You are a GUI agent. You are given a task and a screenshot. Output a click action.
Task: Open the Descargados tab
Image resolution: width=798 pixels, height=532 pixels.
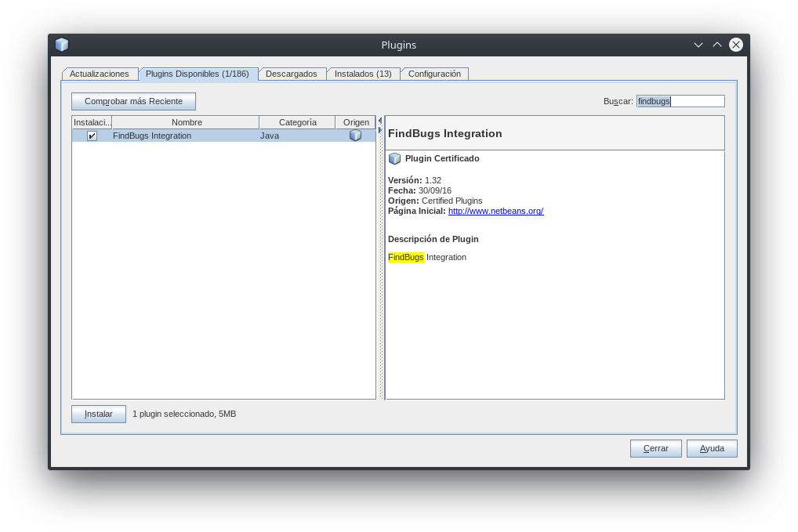coord(291,74)
